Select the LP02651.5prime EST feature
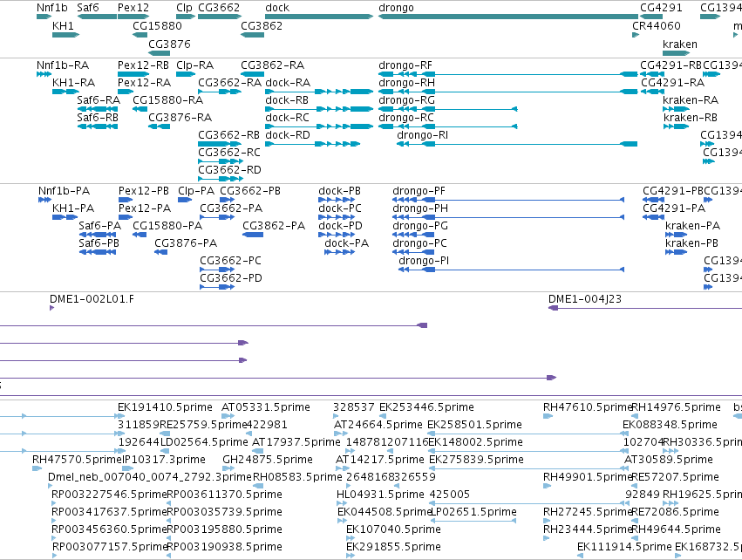 473,521
